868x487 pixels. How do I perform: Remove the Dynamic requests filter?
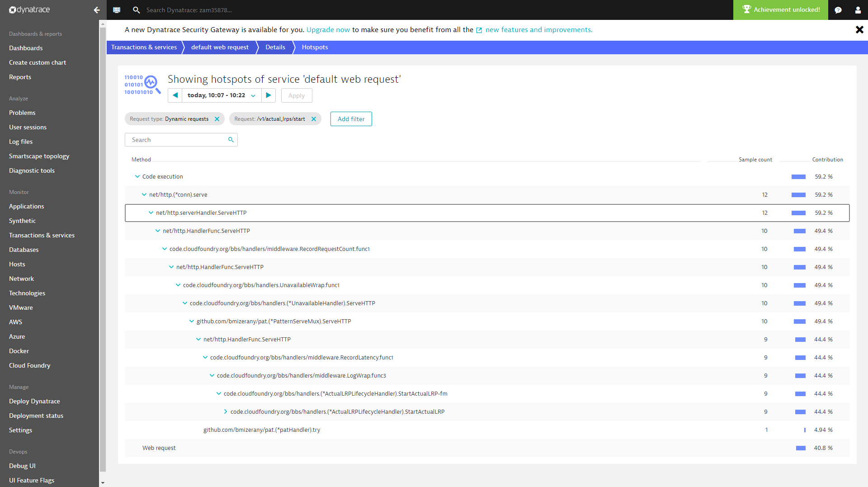217,119
